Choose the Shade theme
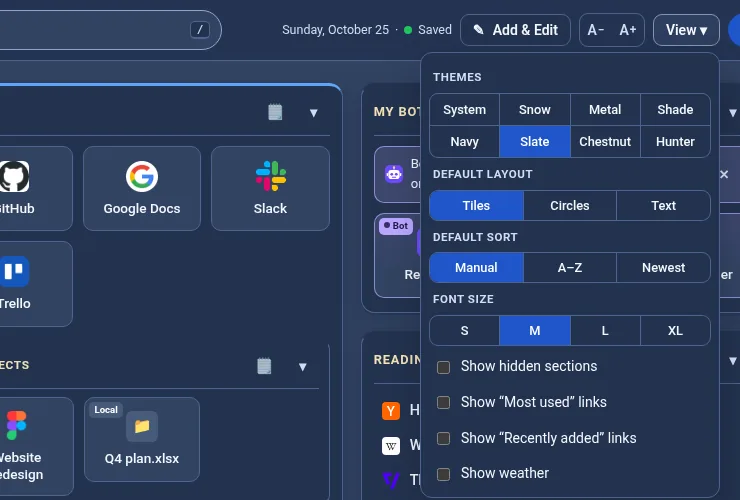 point(675,110)
